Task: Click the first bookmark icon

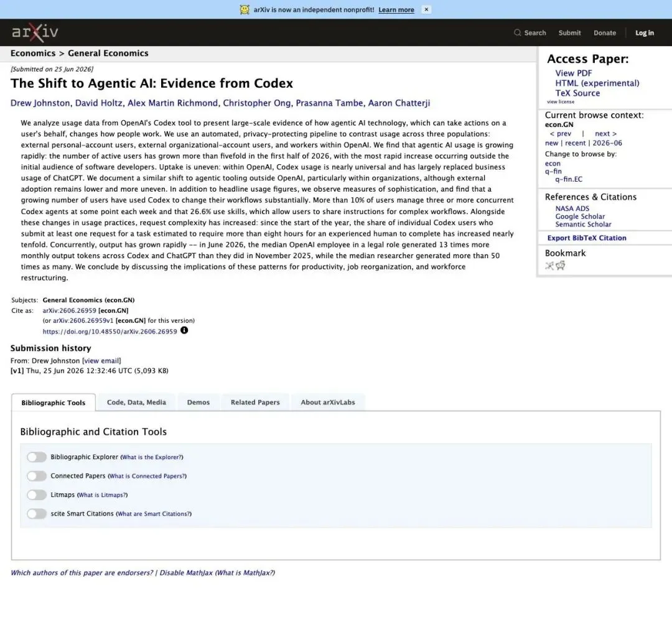Action: tap(549, 266)
